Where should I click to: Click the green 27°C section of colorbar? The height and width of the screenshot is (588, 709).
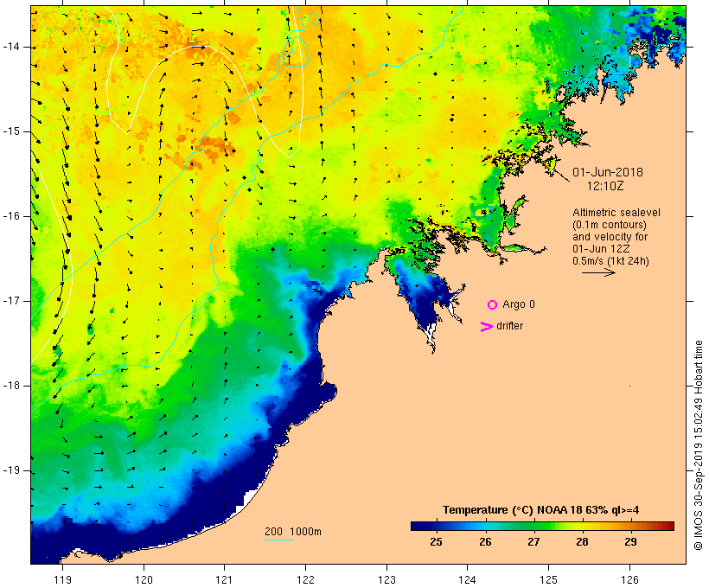(533, 526)
